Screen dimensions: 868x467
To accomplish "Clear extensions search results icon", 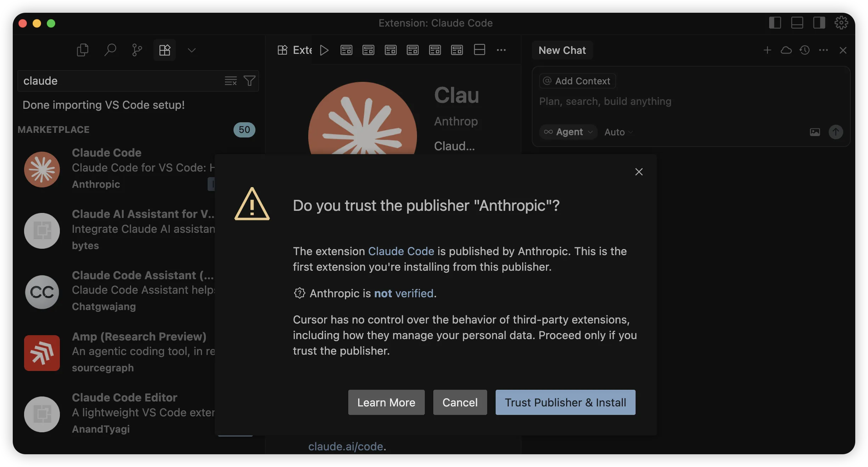I will click(231, 81).
